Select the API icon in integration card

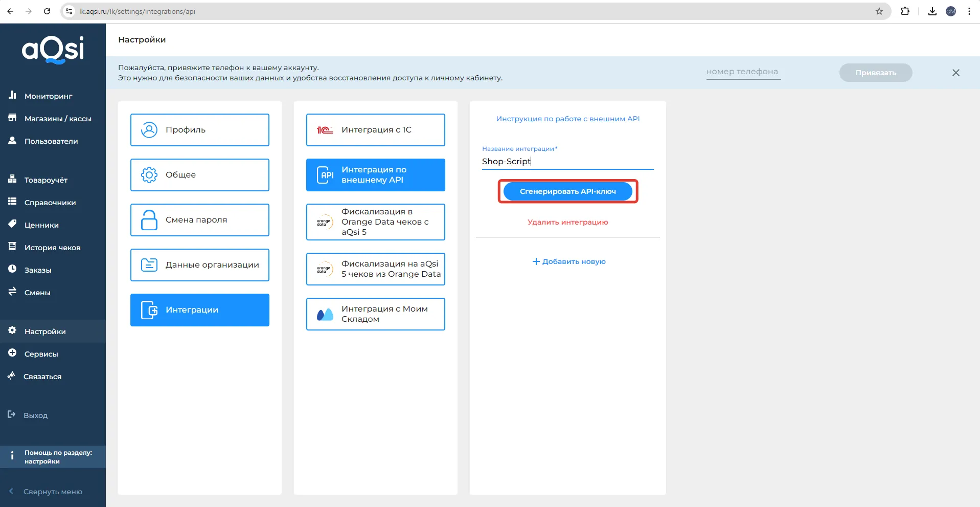pyautogui.click(x=325, y=175)
